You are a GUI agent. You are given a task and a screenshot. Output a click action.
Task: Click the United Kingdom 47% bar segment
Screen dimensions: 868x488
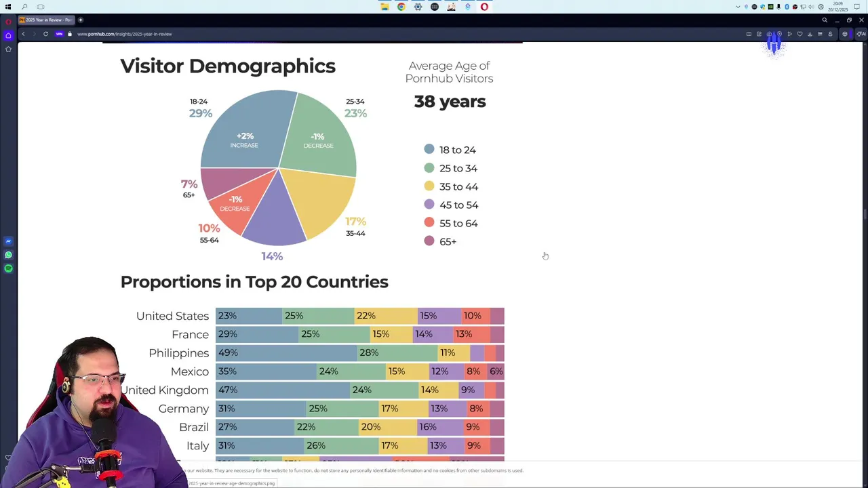(x=283, y=390)
